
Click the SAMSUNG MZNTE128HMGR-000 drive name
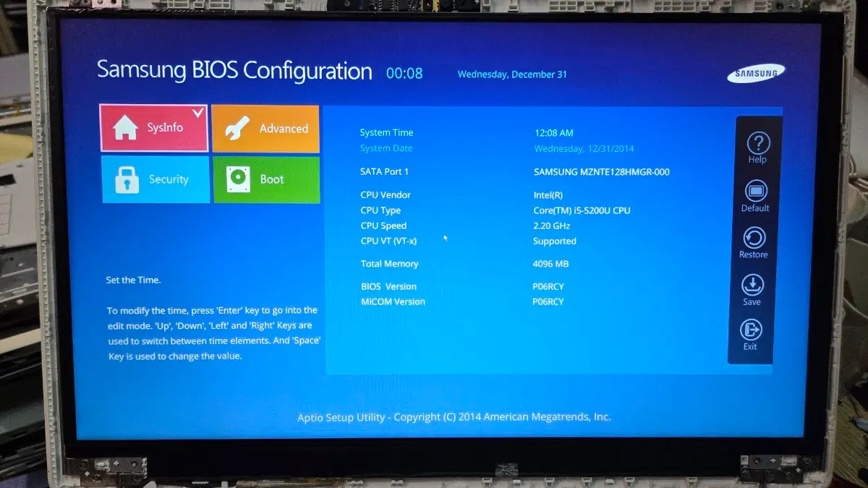click(602, 172)
